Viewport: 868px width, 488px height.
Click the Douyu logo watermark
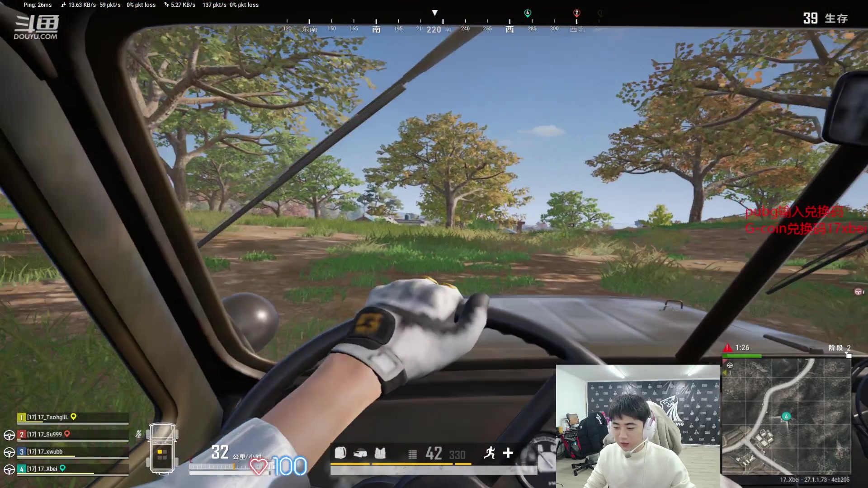click(36, 27)
